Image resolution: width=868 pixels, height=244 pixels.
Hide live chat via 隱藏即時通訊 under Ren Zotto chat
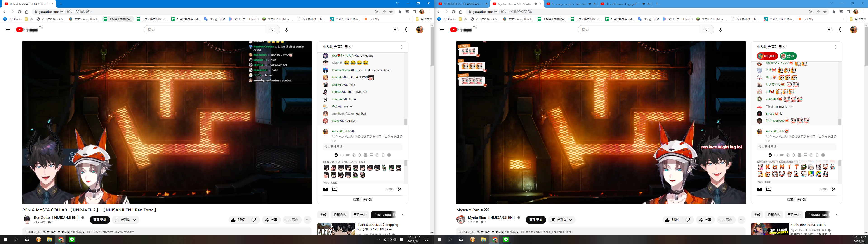click(363, 199)
